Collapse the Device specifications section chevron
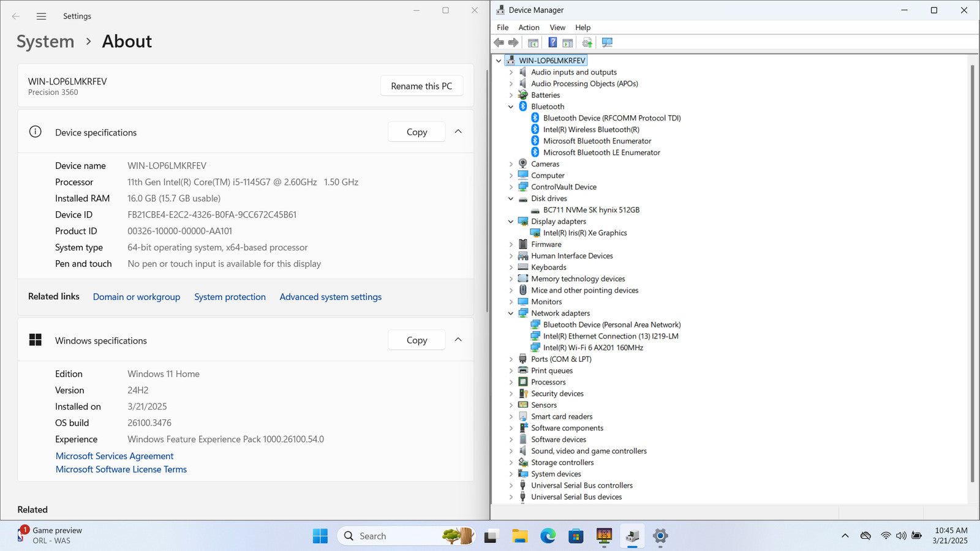 (458, 132)
